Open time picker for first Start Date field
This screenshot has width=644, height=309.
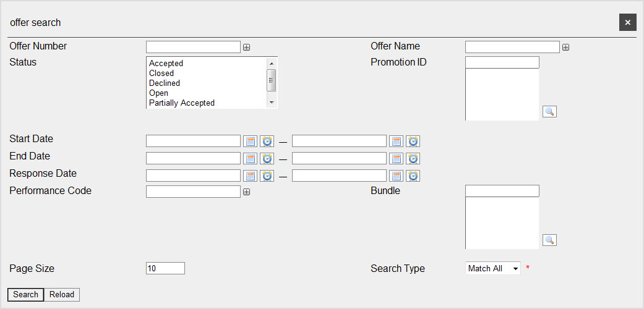267,141
